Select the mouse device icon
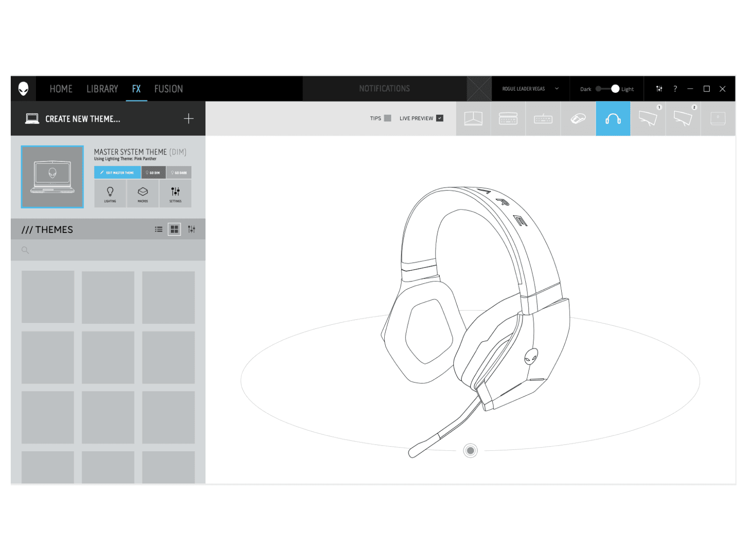Viewport: 747px width, 560px height. [578, 119]
